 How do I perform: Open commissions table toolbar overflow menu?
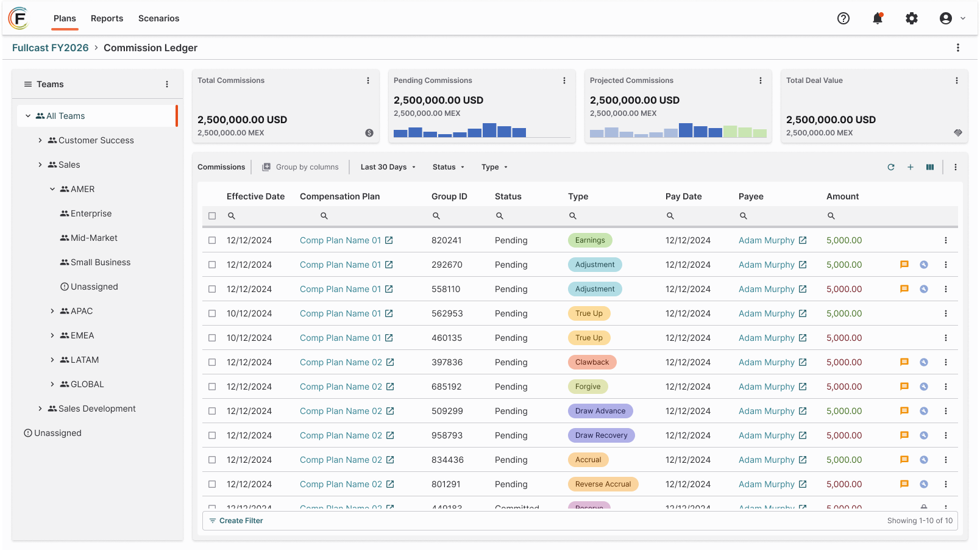[956, 167]
